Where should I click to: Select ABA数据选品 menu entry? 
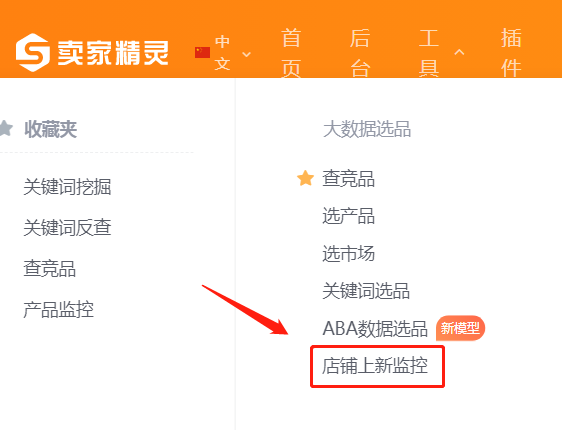375,328
